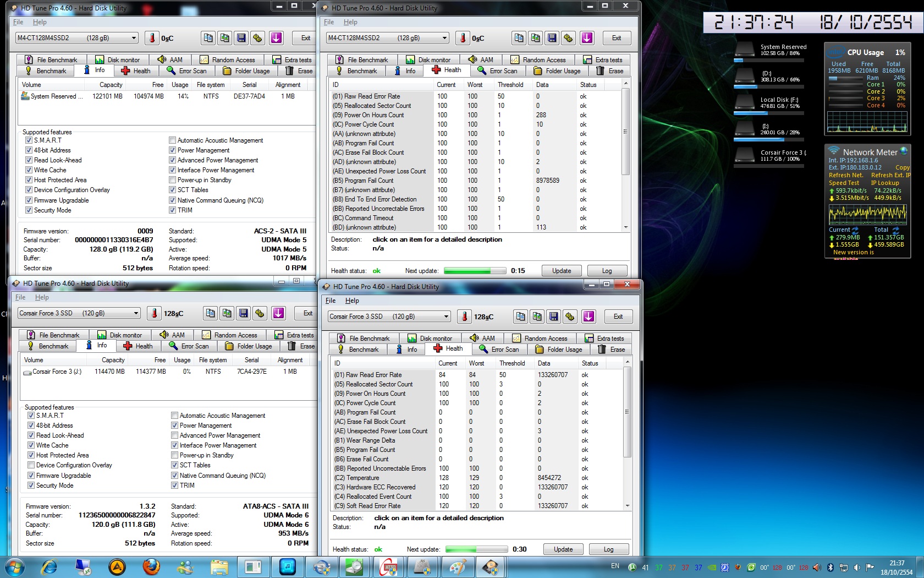The height and width of the screenshot is (578, 924).
Task: Click purple down-arrow icon in Corsair Health window
Action: (588, 317)
